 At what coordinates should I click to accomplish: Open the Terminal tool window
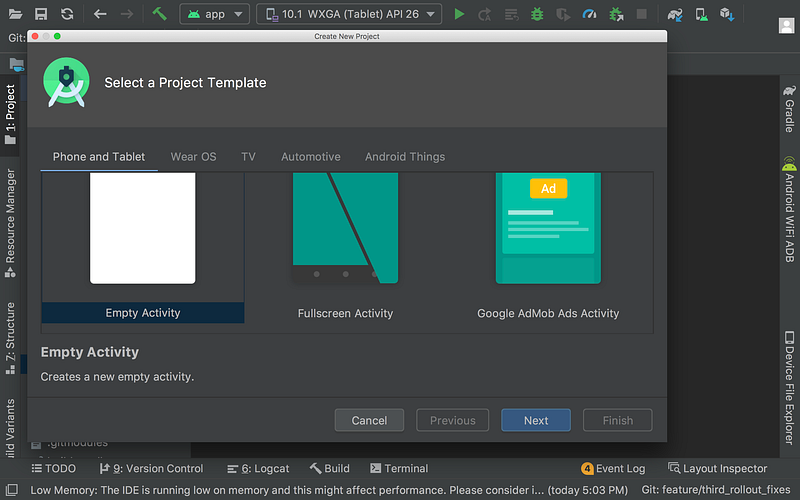(399, 468)
